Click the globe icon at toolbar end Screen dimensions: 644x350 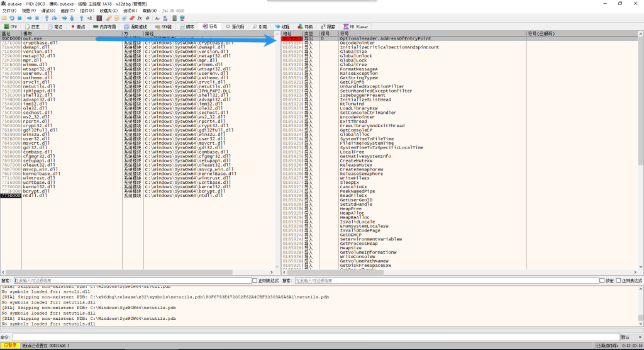pos(182,18)
